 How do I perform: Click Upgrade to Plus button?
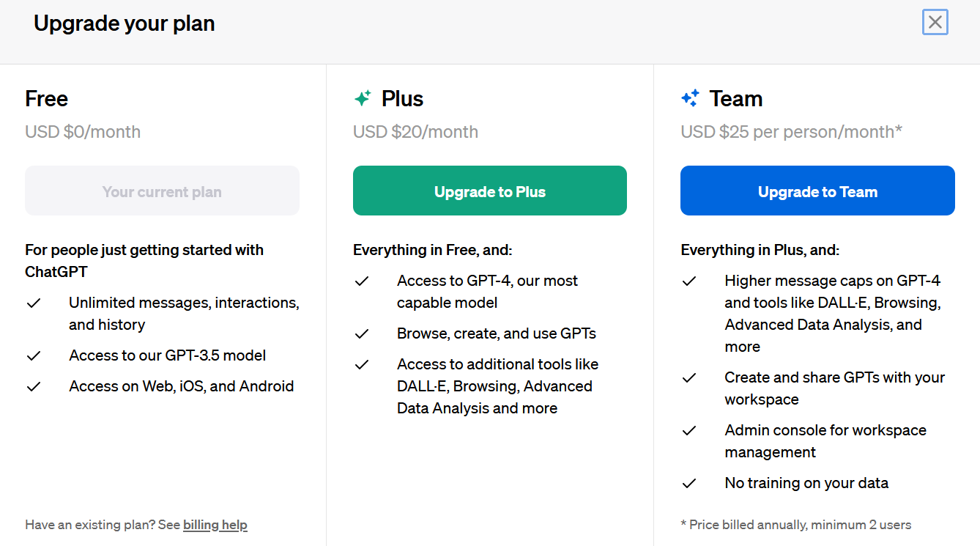(490, 191)
